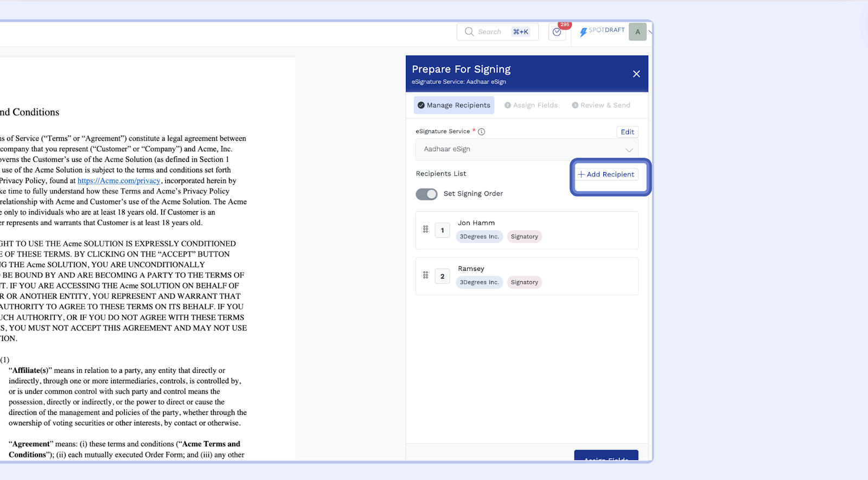This screenshot has width=868, height=480.
Task: Click 3Degrees Inc. tag under Ramsey
Action: (x=480, y=282)
